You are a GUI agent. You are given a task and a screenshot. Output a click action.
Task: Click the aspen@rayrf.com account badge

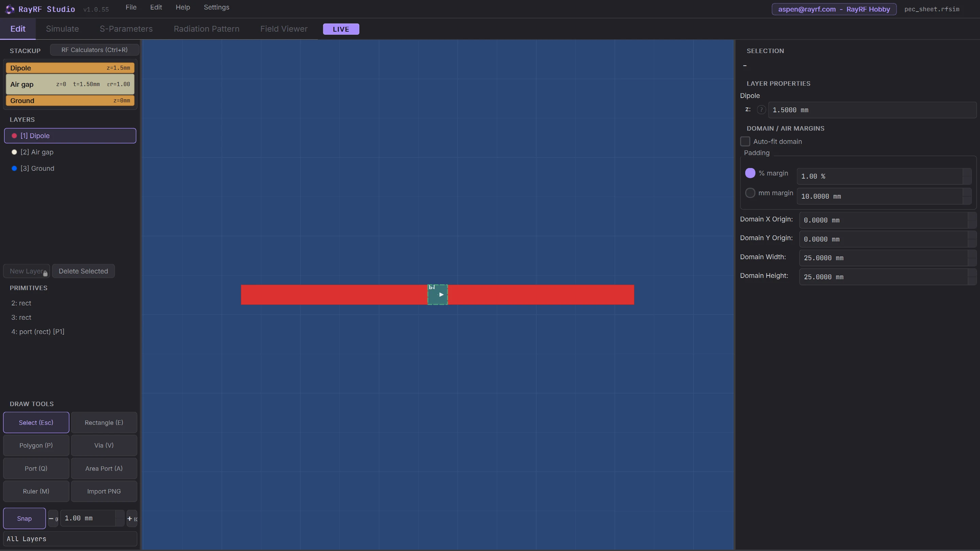[x=834, y=9]
